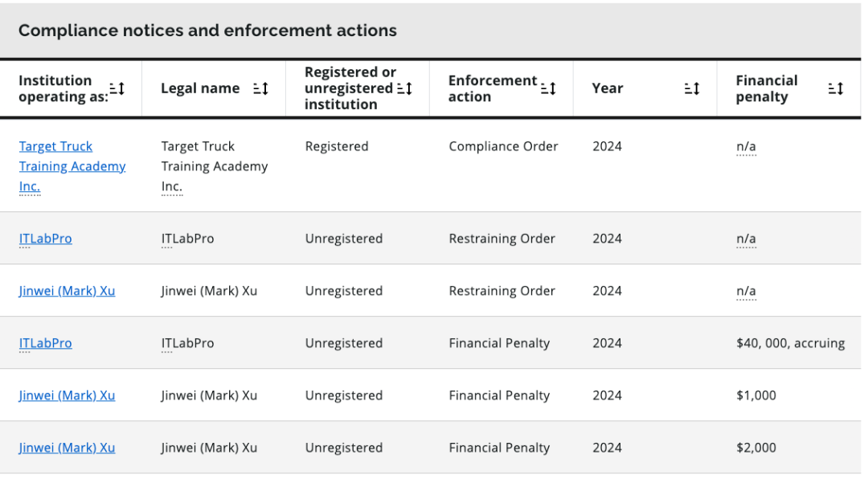Click sort icon beside Legal name
The height and width of the screenshot is (479, 868).
click(x=260, y=88)
